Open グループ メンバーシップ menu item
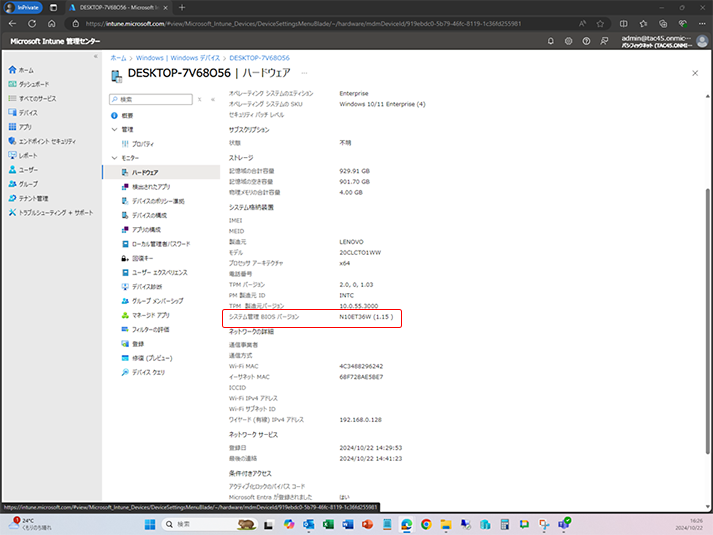 coord(152,301)
